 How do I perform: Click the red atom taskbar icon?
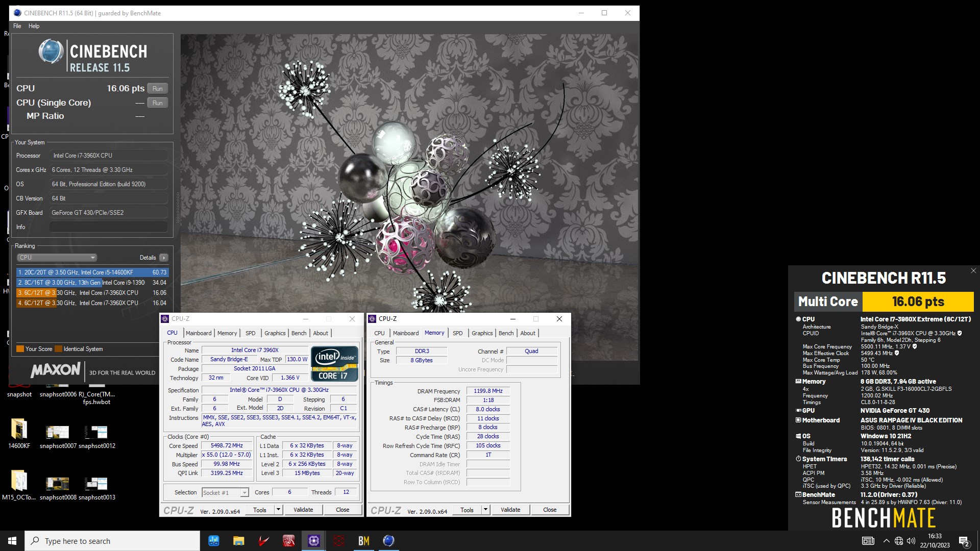[x=338, y=541]
